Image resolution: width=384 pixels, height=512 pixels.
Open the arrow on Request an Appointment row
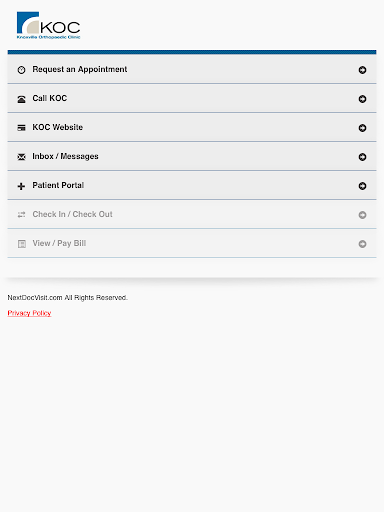coord(362,70)
